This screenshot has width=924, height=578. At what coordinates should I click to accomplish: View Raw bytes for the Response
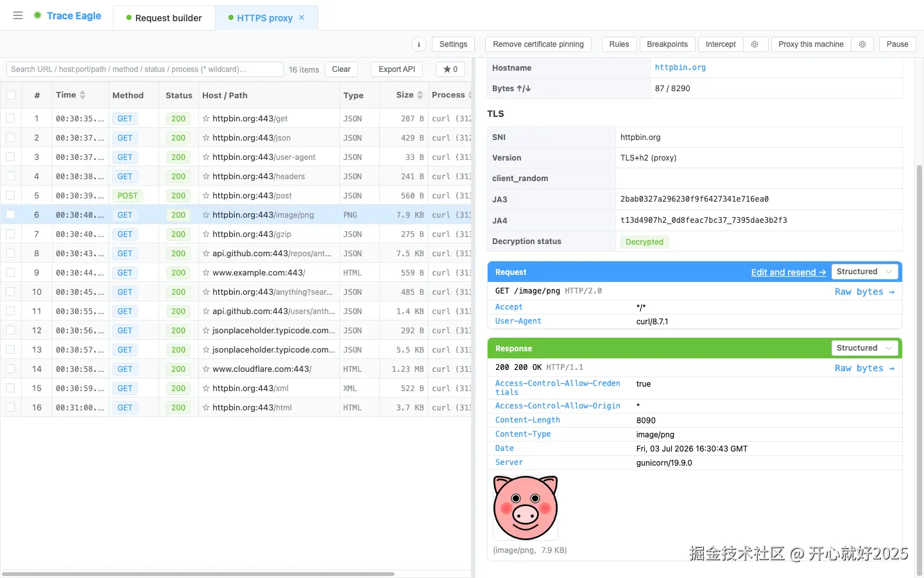(x=865, y=368)
